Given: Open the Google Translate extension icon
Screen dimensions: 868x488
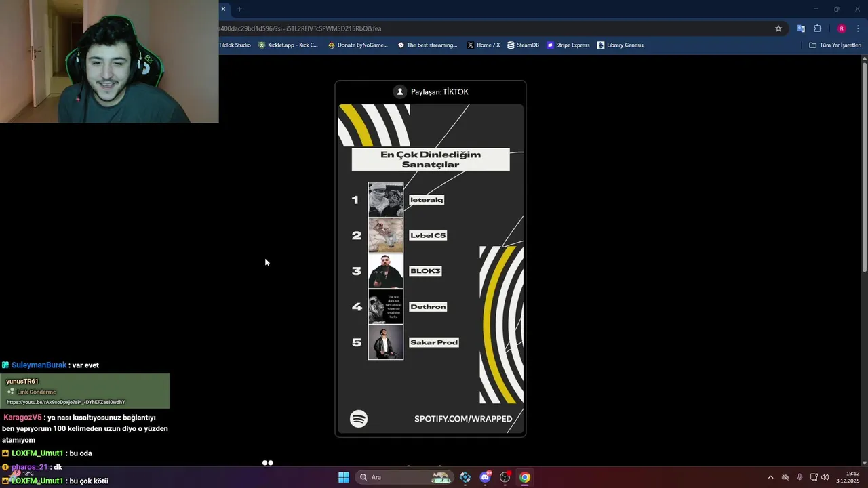Looking at the screenshot, I should [x=801, y=28].
